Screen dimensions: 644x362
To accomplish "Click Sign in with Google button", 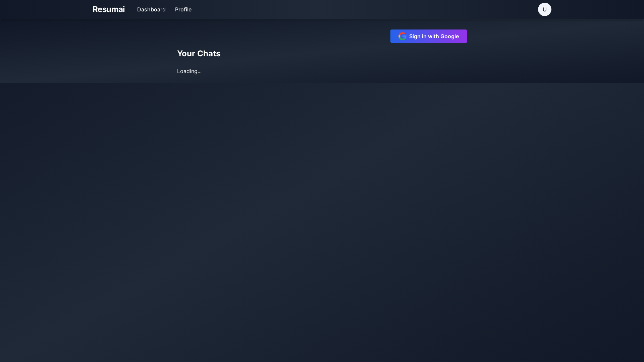I will [x=428, y=36].
